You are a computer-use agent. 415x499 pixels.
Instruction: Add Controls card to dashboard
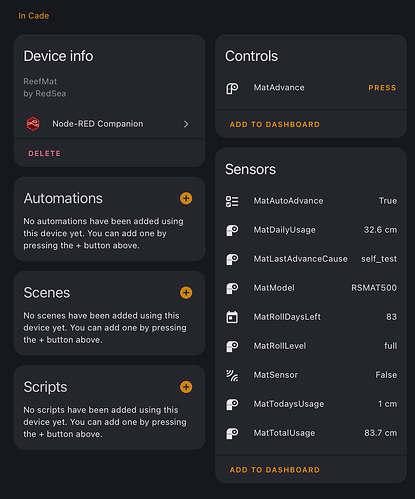point(275,124)
